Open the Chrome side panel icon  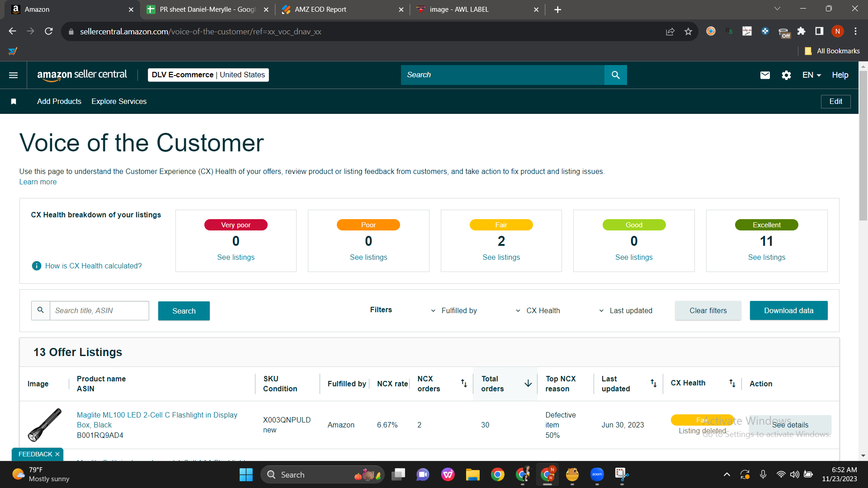819,31
